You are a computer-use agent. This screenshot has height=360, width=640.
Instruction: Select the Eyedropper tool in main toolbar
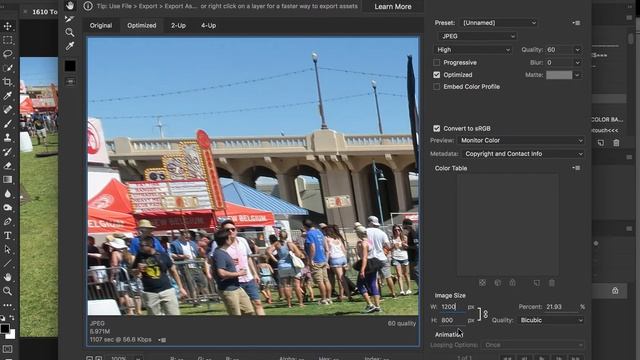[7, 96]
